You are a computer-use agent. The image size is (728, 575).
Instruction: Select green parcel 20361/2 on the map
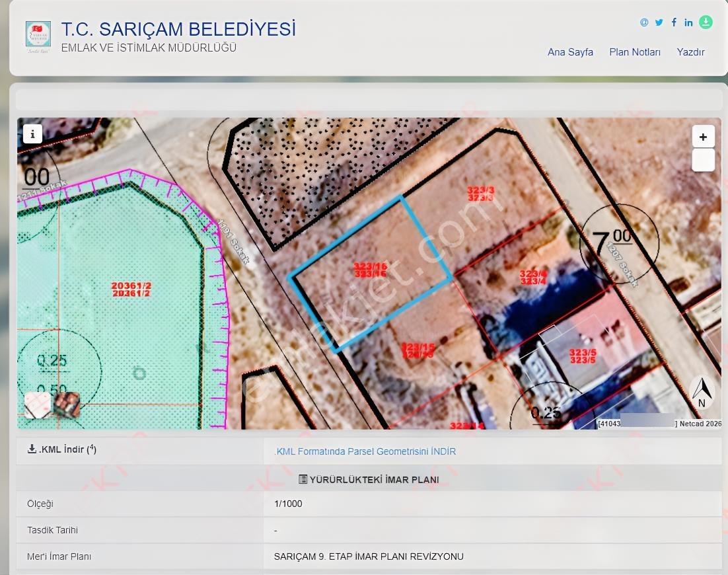[x=131, y=289]
